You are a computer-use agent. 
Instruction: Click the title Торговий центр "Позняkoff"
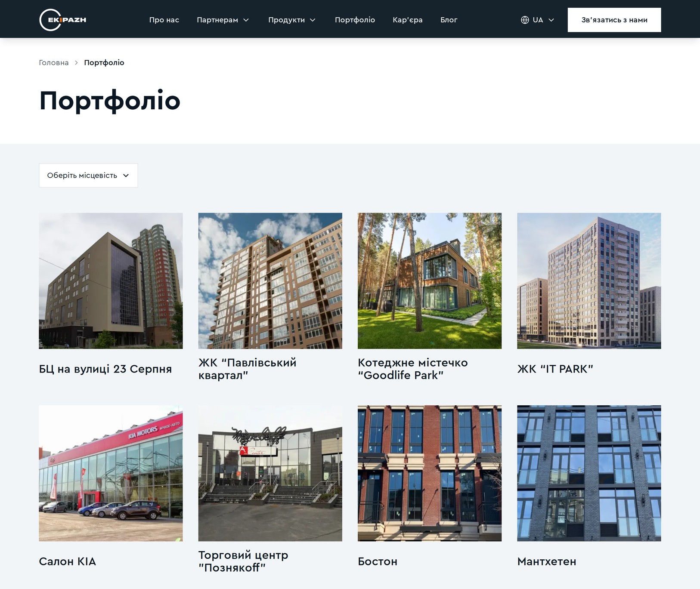pos(243,561)
